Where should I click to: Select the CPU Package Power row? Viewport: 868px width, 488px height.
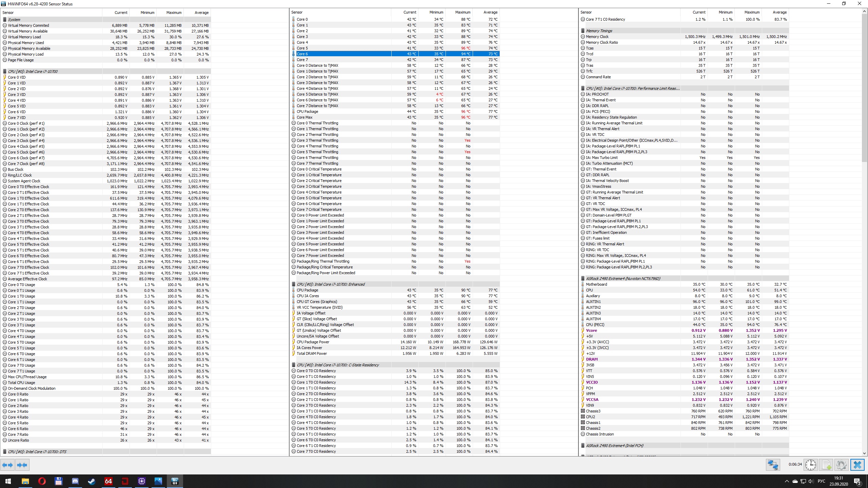tap(313, 342)
